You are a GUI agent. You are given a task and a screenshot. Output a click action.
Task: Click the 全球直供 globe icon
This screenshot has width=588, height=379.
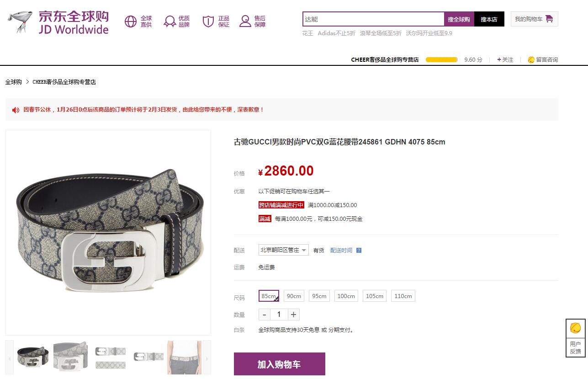tap(131, 21)
